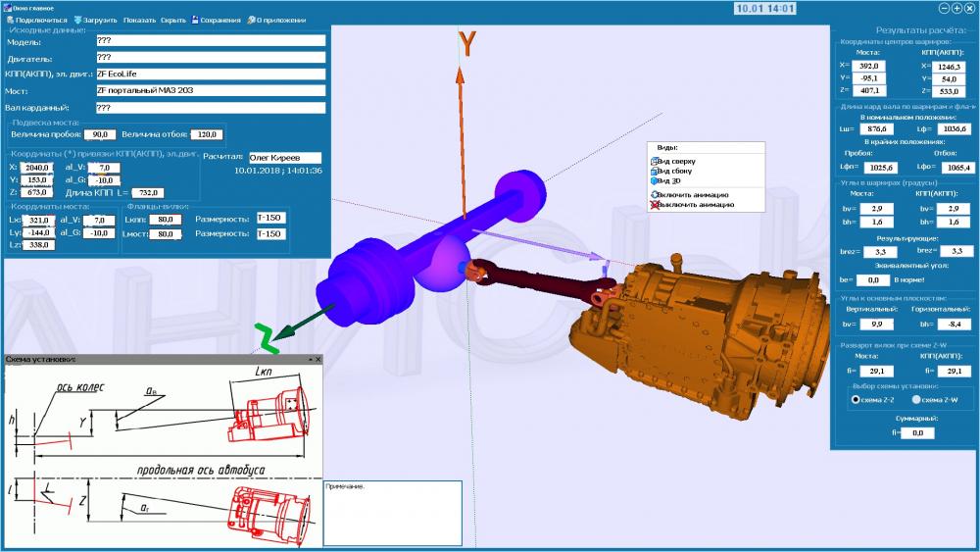Click the Вид сбоку side view icon

655,171
